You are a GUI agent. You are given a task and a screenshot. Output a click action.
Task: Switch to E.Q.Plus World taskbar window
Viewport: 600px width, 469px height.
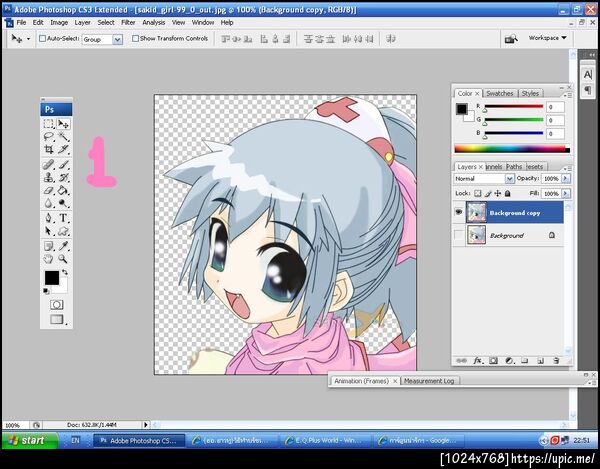click(x=325, y=441)
